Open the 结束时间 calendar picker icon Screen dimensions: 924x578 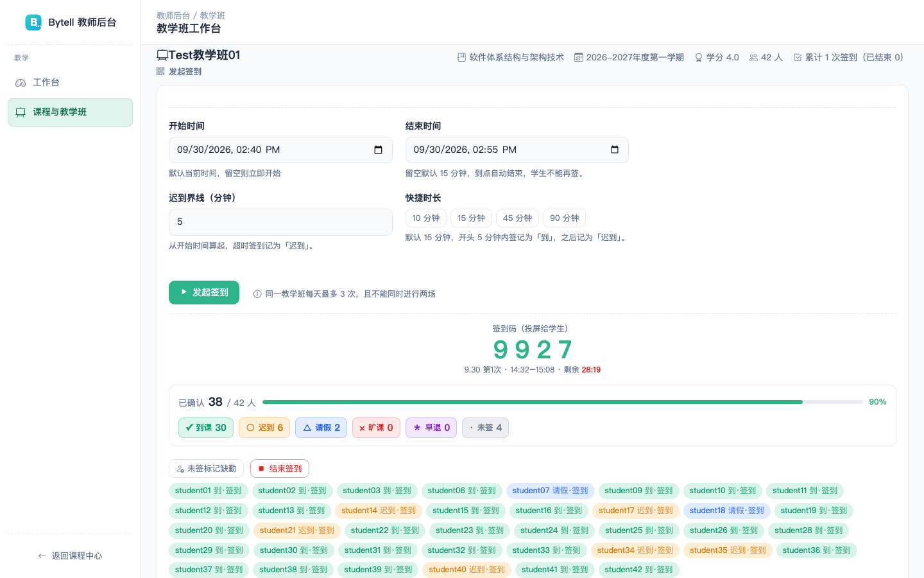pyautogui.click(x=615, y=150)
